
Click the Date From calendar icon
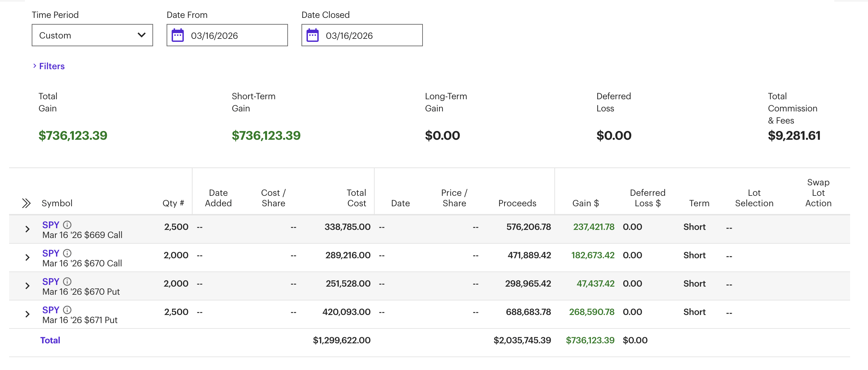pos(178,35)
